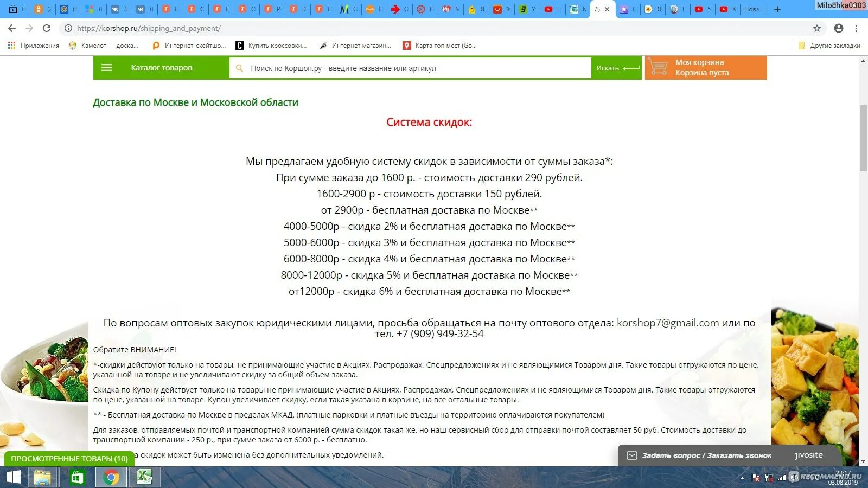Click the browser forward arrow
868x488 pixels.
click(29, 28)
